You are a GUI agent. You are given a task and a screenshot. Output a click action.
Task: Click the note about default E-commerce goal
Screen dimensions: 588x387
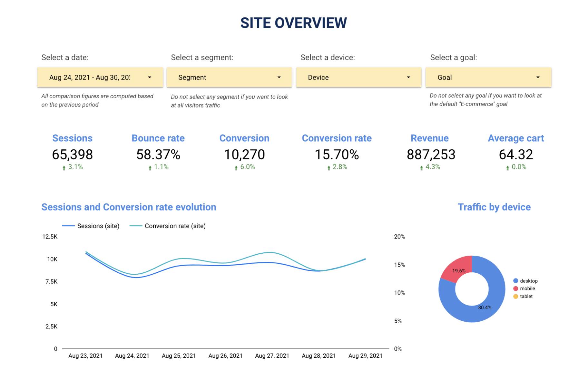coord(485,100)
